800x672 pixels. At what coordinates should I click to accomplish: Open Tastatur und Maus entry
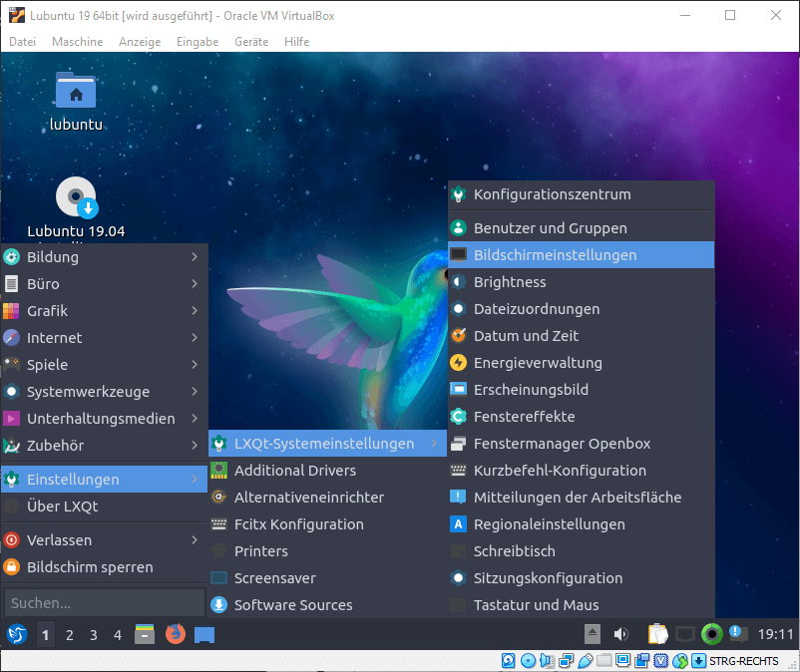click(582, 604)
